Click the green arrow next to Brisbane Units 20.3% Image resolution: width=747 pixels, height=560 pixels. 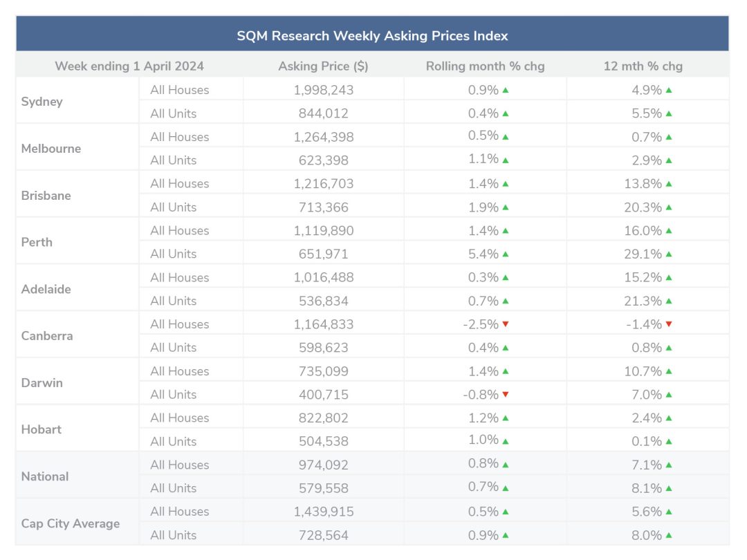(669, 207)
